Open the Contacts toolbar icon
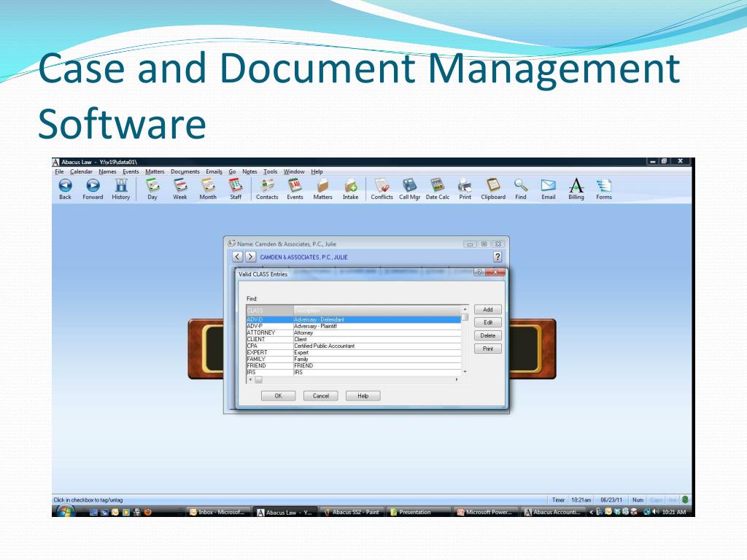 pos(267,189)
